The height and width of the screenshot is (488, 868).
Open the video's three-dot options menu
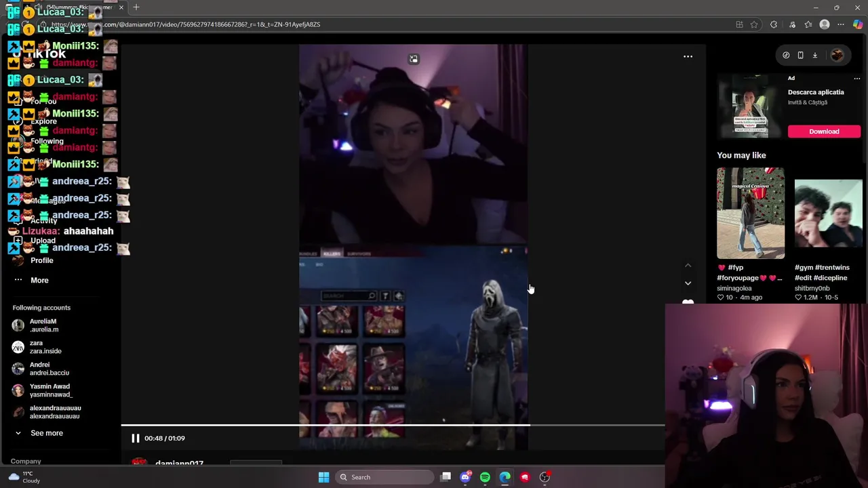point(688,57)
